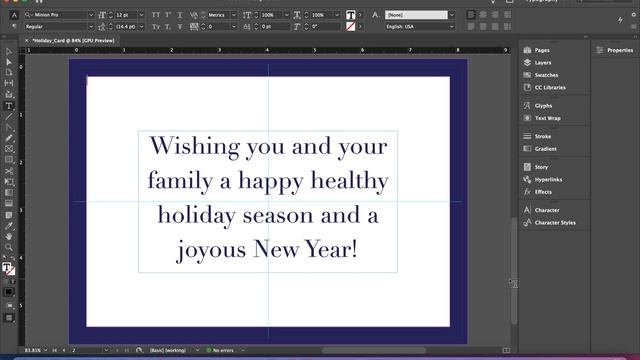Close the Holiday_Card document tab
Image resolution: width=640 pixels, height=360 pixels.
tap(27, 40)
